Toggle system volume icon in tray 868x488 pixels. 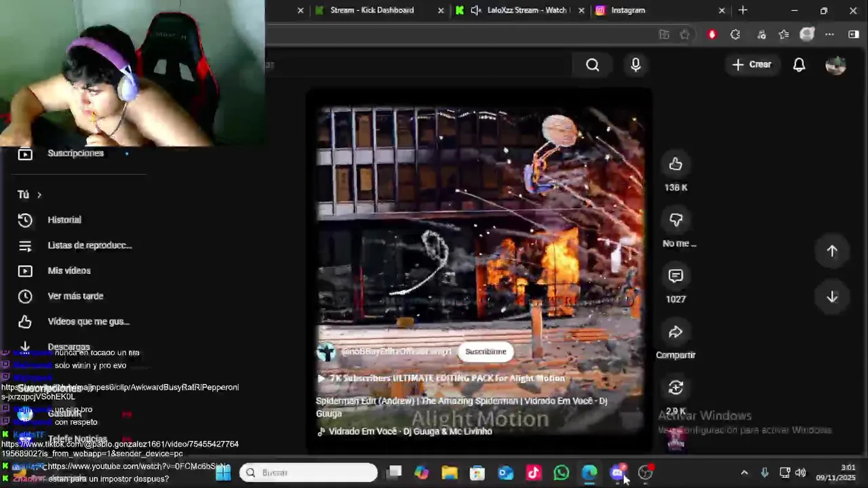point(800,472)
